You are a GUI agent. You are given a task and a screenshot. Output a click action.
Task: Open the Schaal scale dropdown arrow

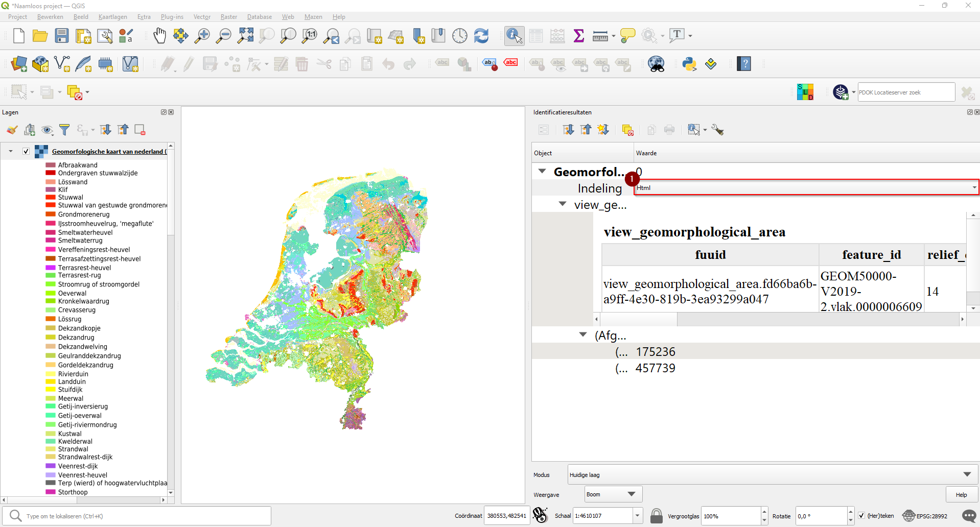637,516
